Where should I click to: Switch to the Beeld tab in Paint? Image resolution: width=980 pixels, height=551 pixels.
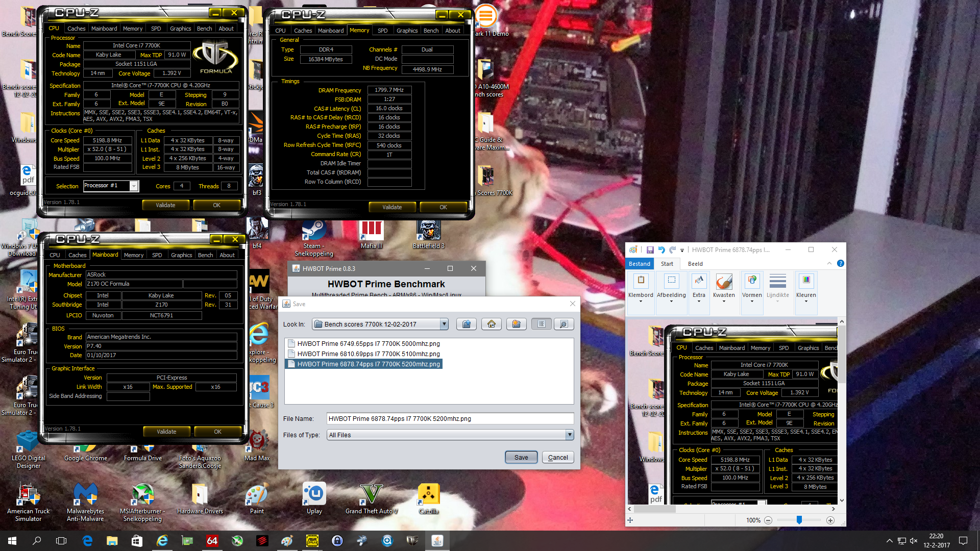[695, 264]
